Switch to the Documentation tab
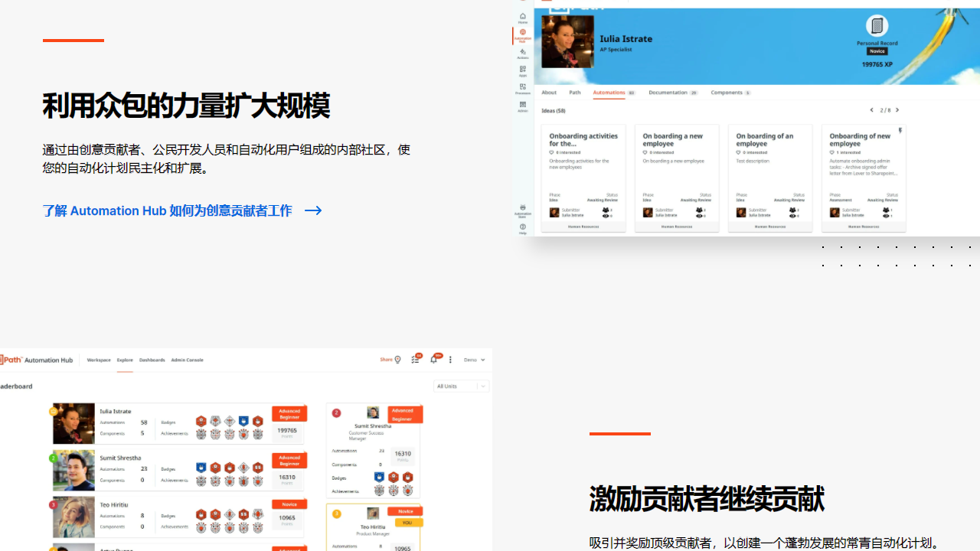 click(668, 93)
